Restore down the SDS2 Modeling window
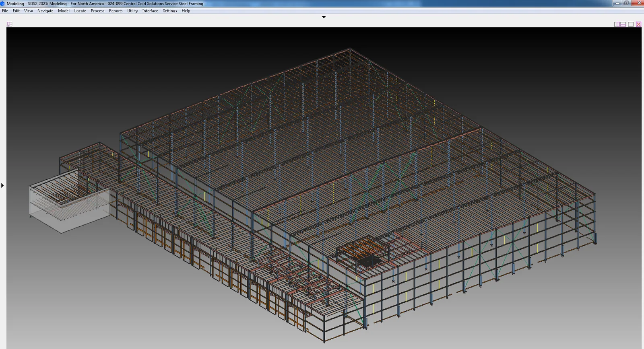Screen dimensions: 644x349 pos(626,3)
